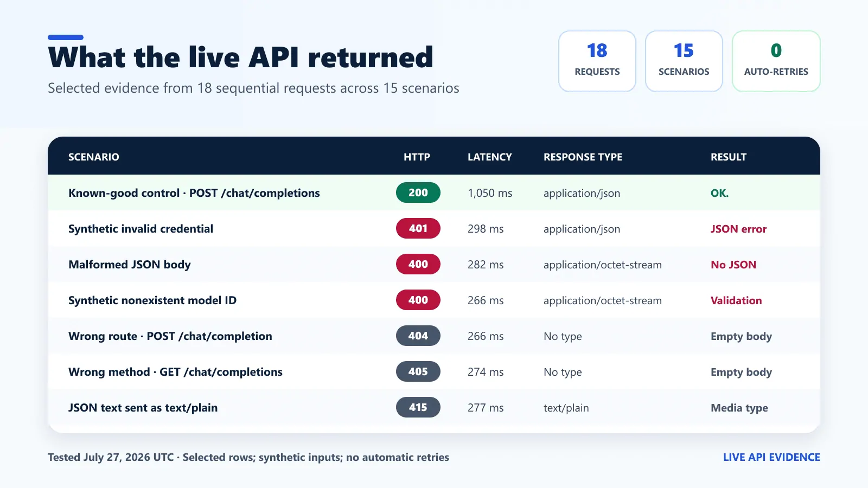Select the 'Known-good control · POST /chat/completions' row label
The height and width of the screenshot is (488, 868).
click(x=194, y=193)
